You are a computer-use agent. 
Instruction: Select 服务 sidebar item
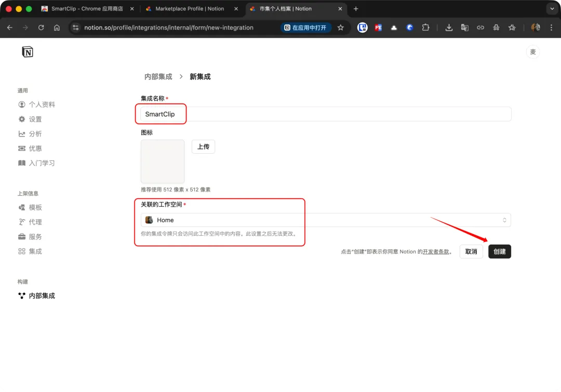[x=30, y=237]
